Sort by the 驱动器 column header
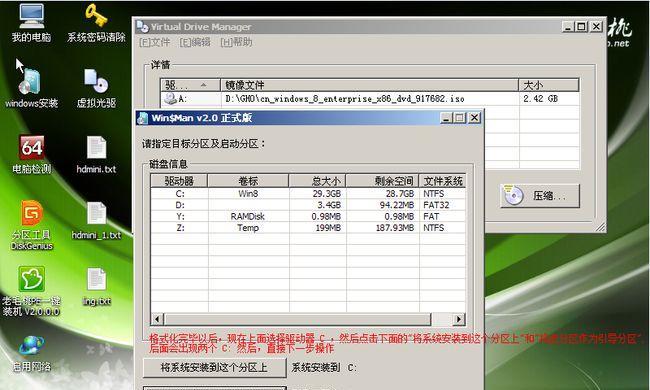Viewport: 650px width, 390px height. tap(179, 181)
